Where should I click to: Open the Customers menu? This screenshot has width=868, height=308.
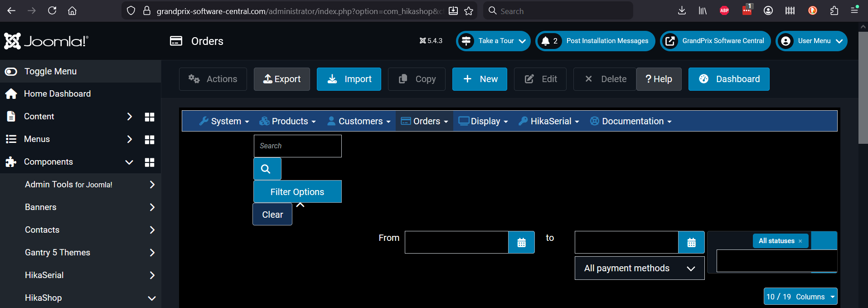tap(359, 121)
